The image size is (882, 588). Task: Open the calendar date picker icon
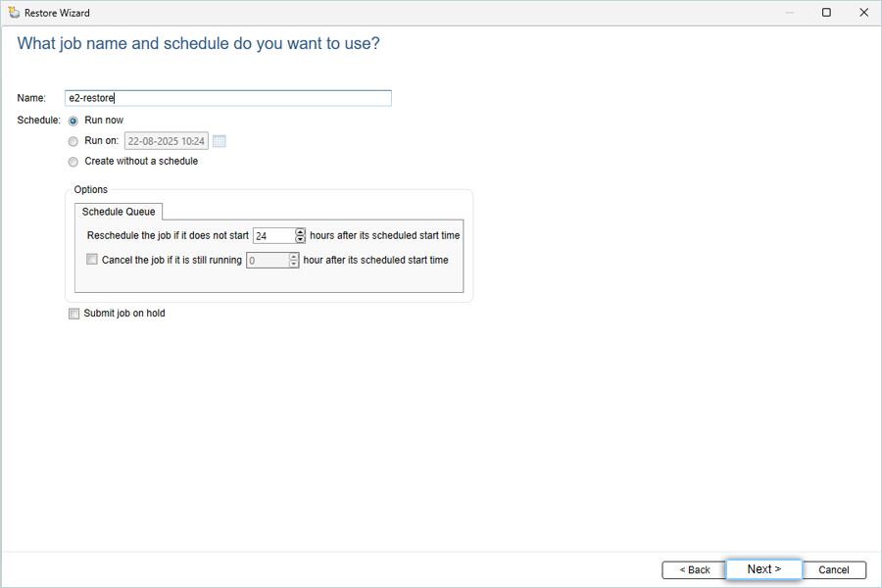tap(220, 141)
